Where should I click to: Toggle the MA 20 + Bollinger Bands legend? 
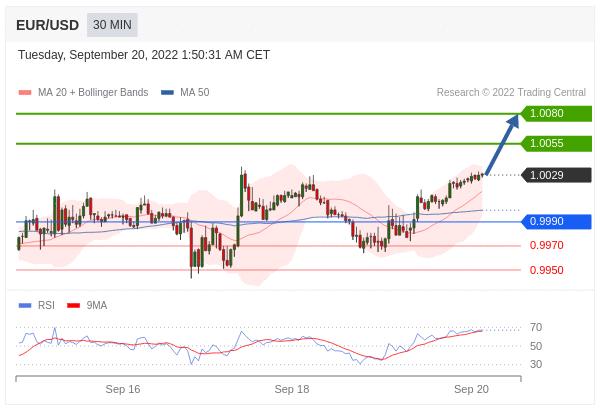(x=92, y=93)
